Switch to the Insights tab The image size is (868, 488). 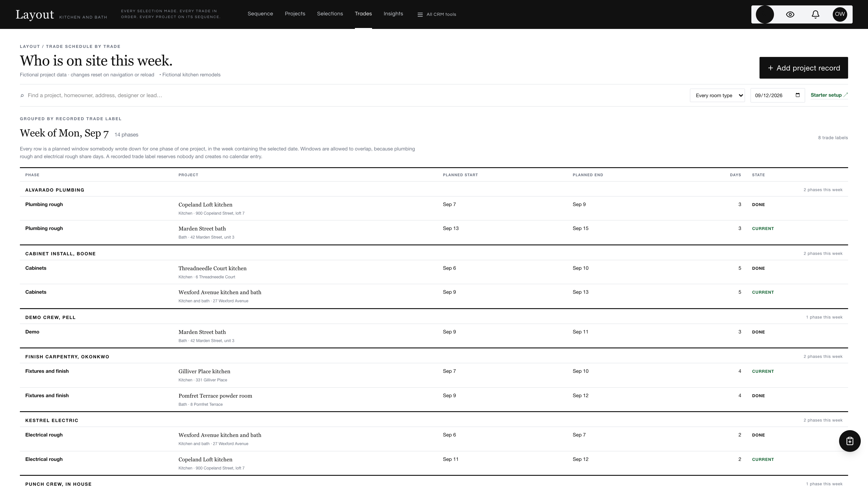393,14
